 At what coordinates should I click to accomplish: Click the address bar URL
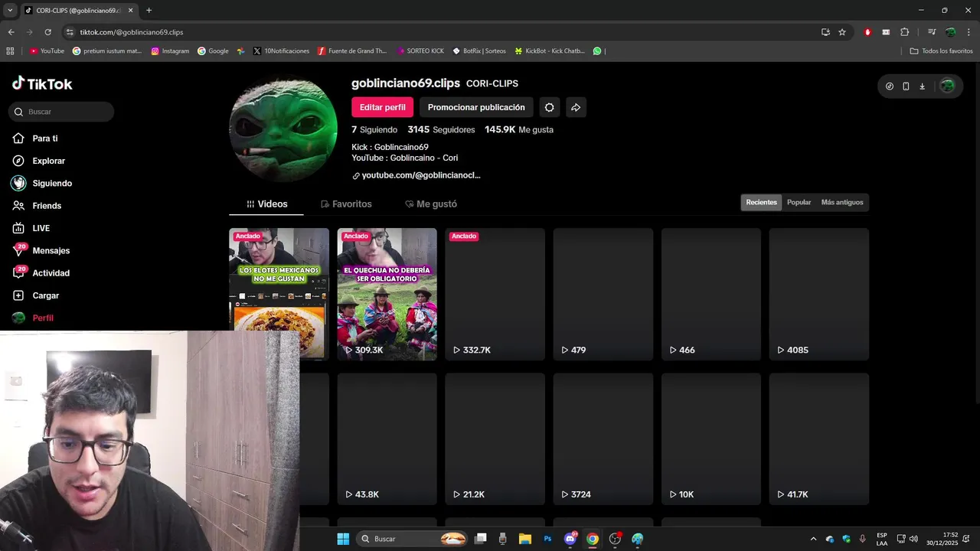(x=132, y=32)
